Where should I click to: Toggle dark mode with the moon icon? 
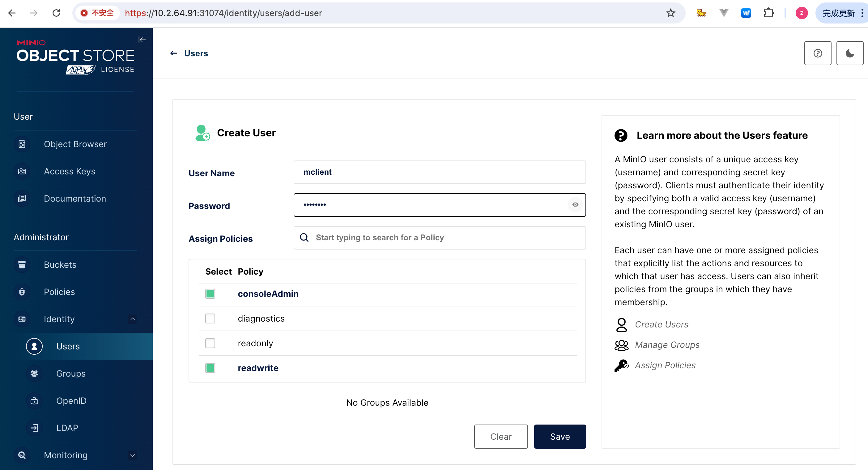(849, 53)
